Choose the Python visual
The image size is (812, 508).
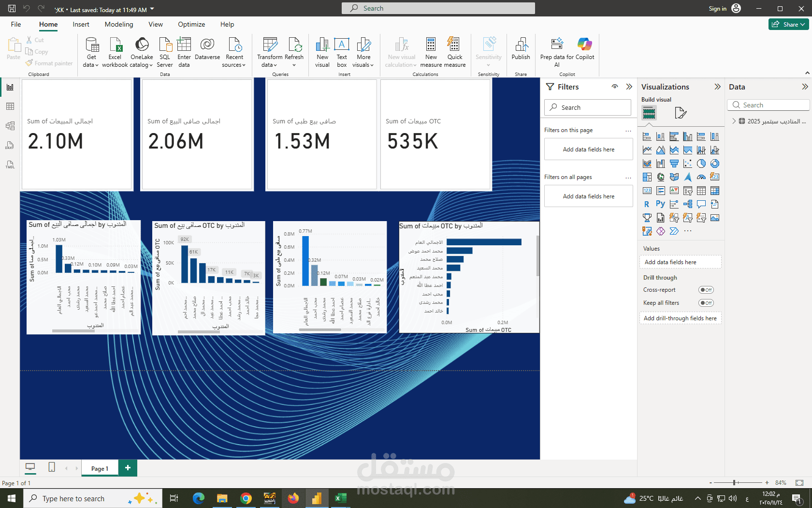pyautogui.click(x=660, y=205)
